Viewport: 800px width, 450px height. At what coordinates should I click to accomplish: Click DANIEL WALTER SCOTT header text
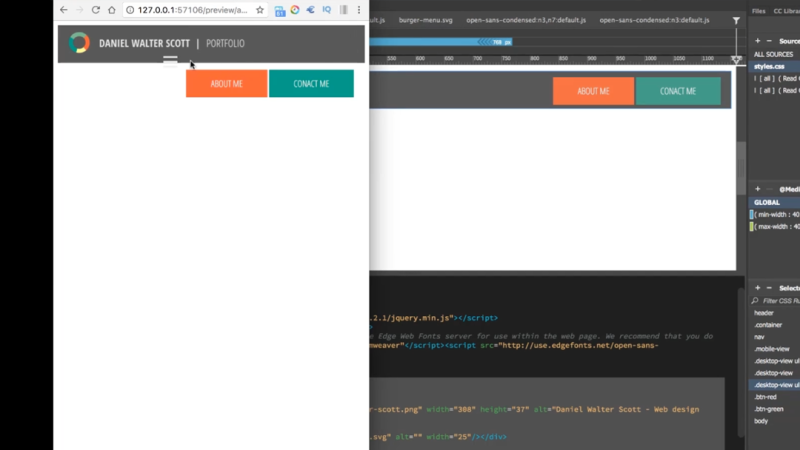point(144,43)
